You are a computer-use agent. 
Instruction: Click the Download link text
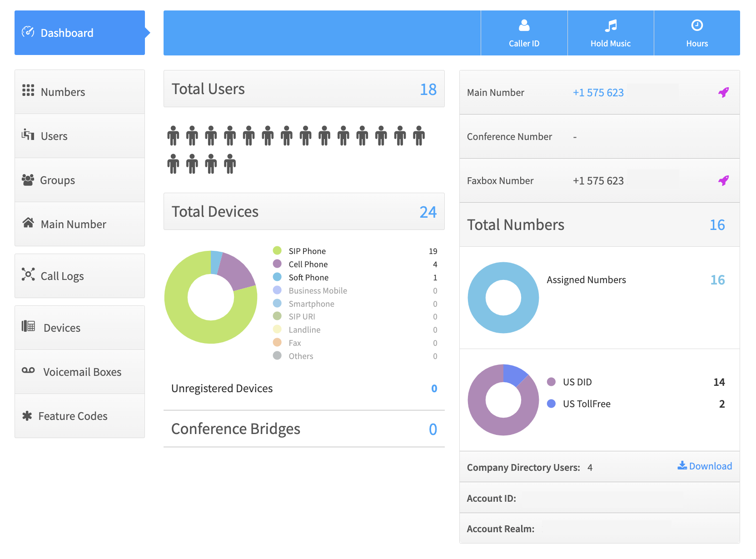click(710, 466)
